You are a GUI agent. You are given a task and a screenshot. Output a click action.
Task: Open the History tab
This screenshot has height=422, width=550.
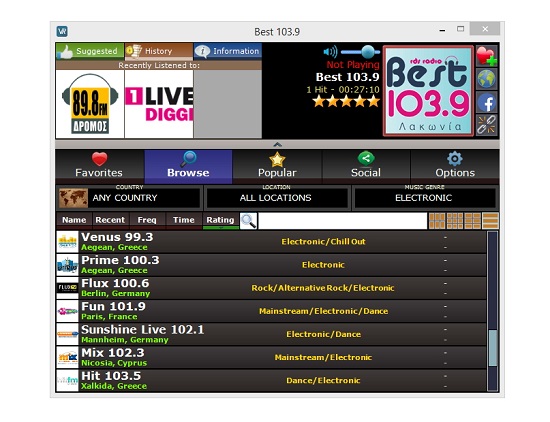[x=159, y=51]
